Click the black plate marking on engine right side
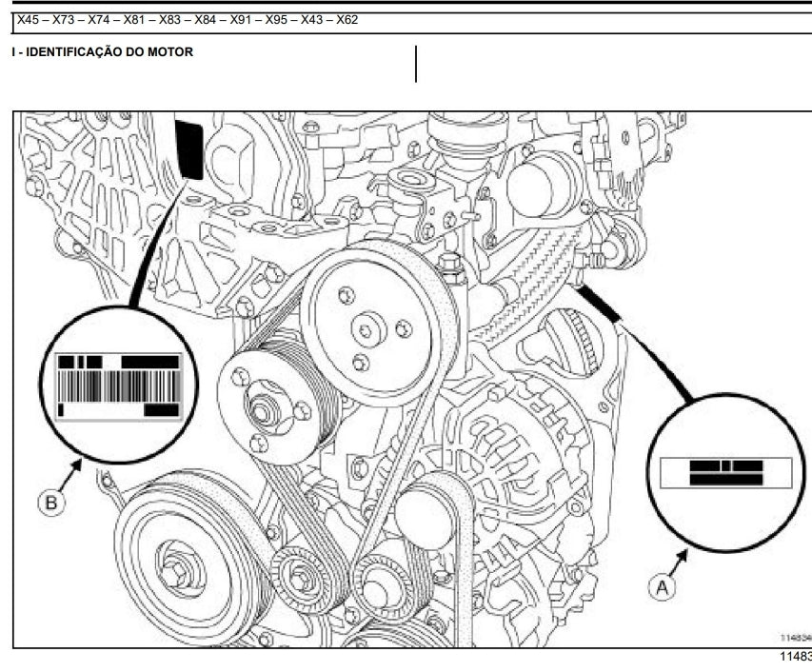Viewport: 812px width, 672px height. [600, 301]
